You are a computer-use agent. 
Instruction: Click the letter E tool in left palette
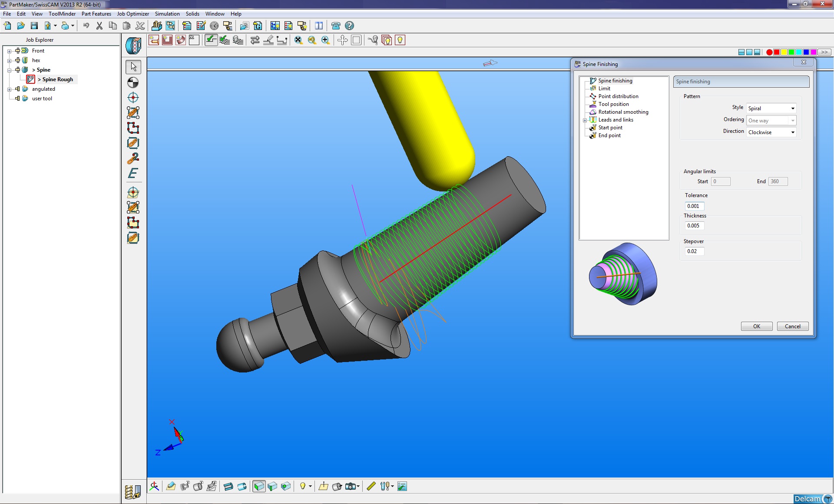pyautogui.click(x=133, y=174)
